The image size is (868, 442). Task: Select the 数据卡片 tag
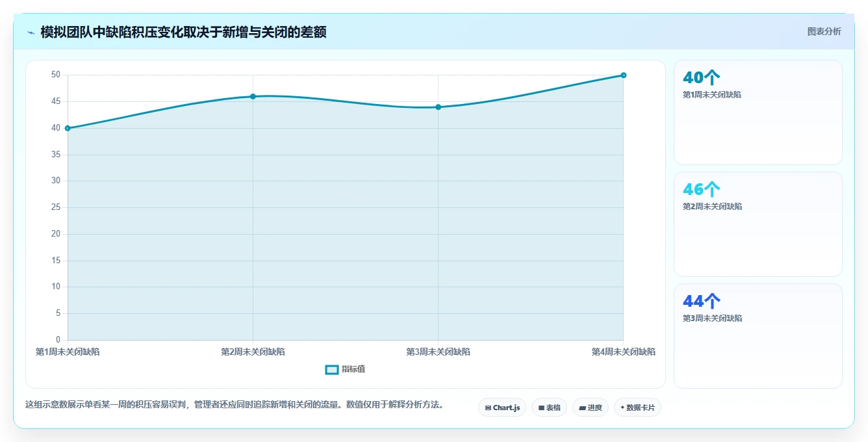[x=637, y=408]
